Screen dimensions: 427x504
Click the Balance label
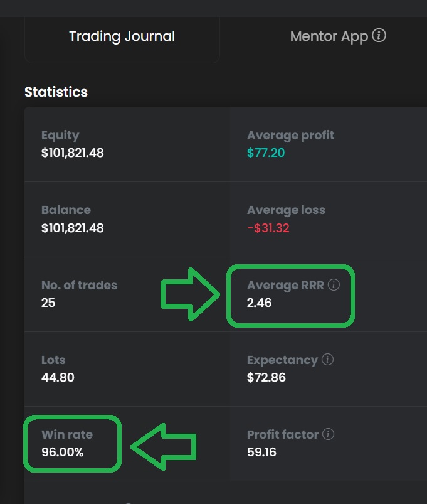66,210
